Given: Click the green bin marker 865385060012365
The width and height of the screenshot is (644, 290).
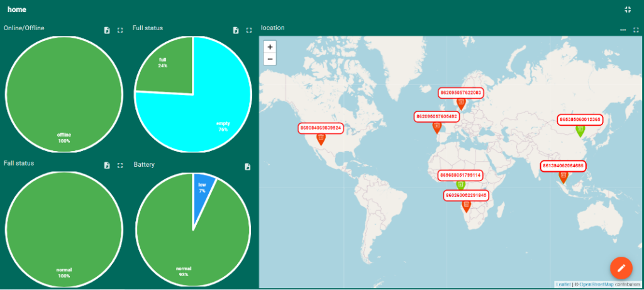Looking at the screenshot, I should click(x=580, y=130).
